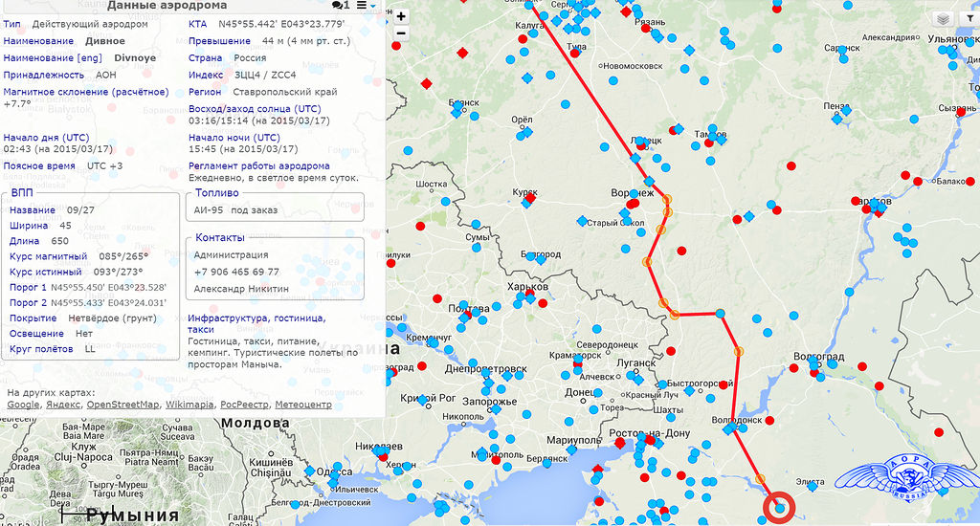Open comments for the airfield

coord(341,6)
